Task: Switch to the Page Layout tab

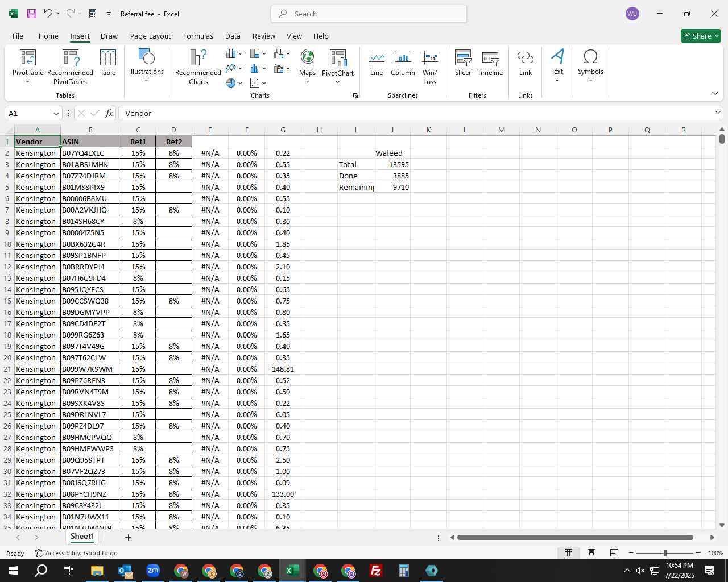Action: [150, 36]
